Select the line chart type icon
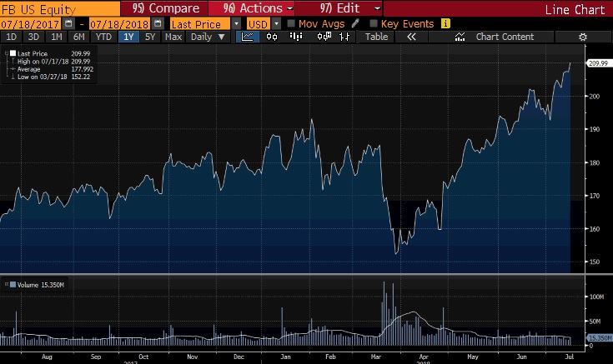The image size is (613, 364). click(248, 37)
